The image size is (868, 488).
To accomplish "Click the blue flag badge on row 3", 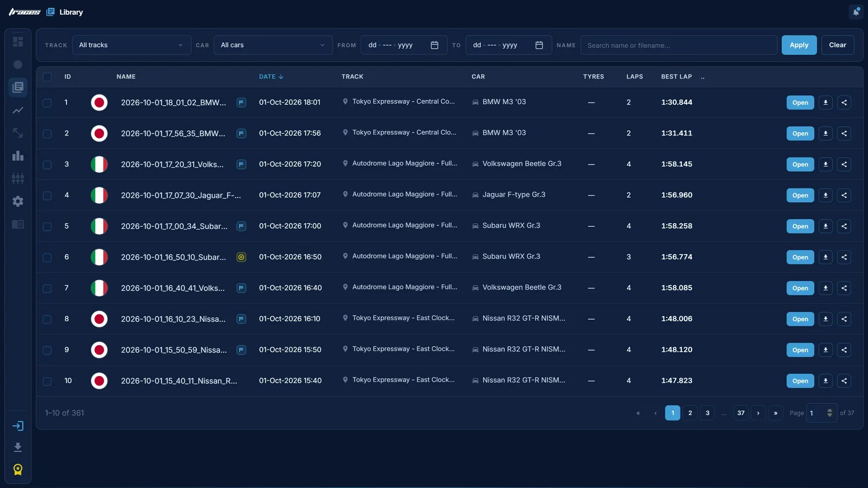I will point(242,164).
